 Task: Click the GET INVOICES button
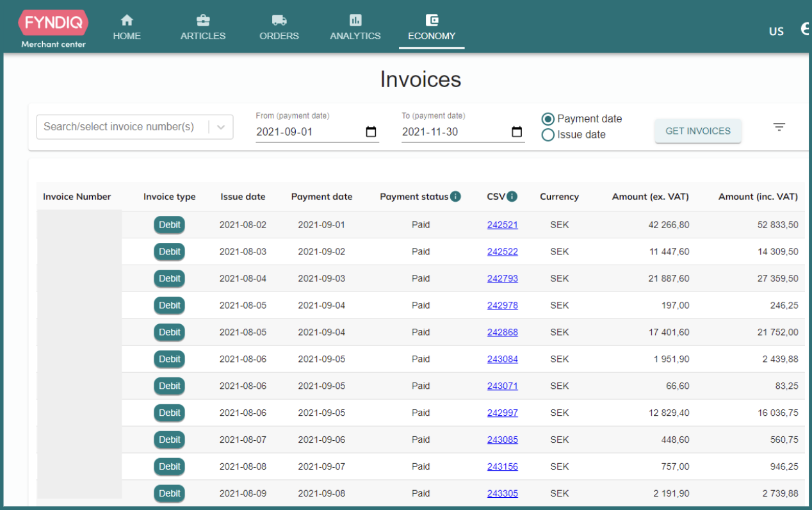point(698,131)
